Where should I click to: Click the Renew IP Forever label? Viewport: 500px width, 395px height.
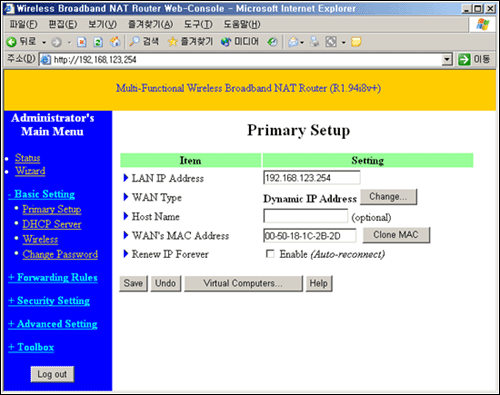point(170,254)
